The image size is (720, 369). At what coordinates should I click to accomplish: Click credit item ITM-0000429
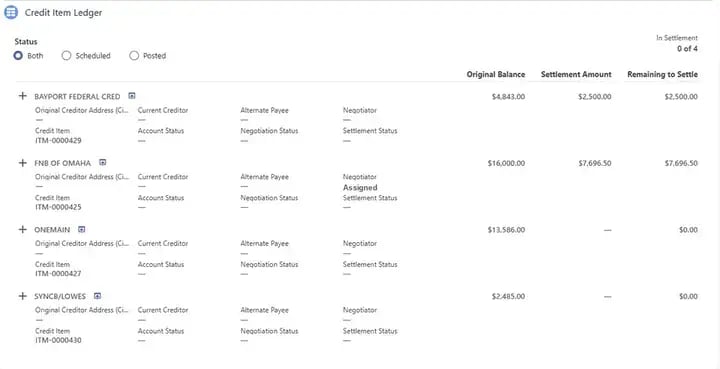click(58, 140)
